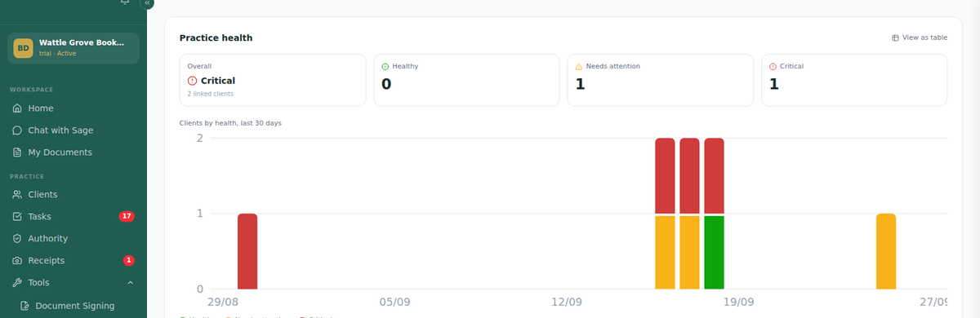Select the Overall Critical summary card
Screen dimensions: 980x318
(273, 80)
